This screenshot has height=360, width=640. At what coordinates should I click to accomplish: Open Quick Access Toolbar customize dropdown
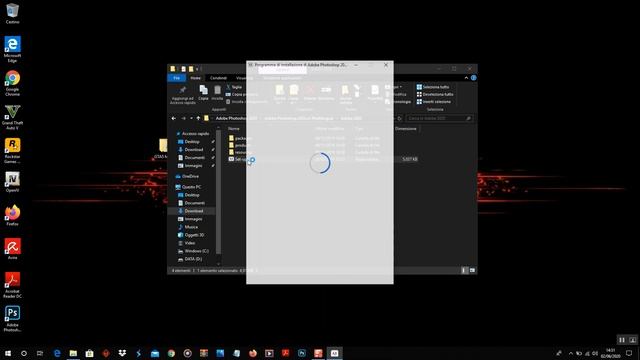tap(198, 69)
